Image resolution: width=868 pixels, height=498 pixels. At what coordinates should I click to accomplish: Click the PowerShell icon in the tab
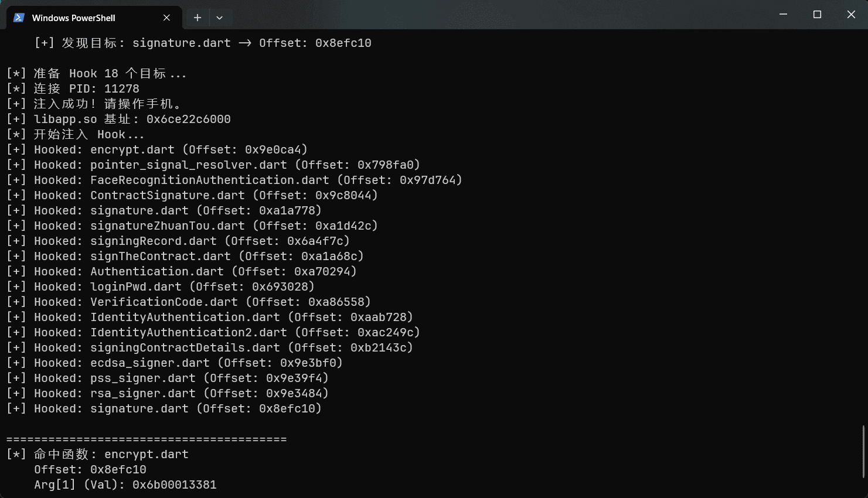tap(19, 18)
